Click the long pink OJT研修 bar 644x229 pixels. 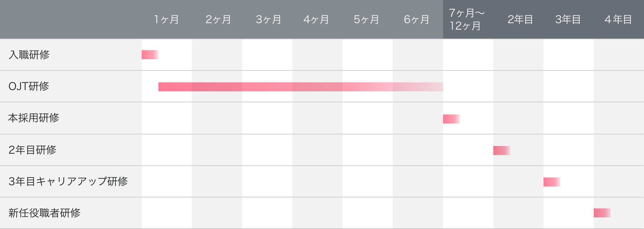[301, 87]
